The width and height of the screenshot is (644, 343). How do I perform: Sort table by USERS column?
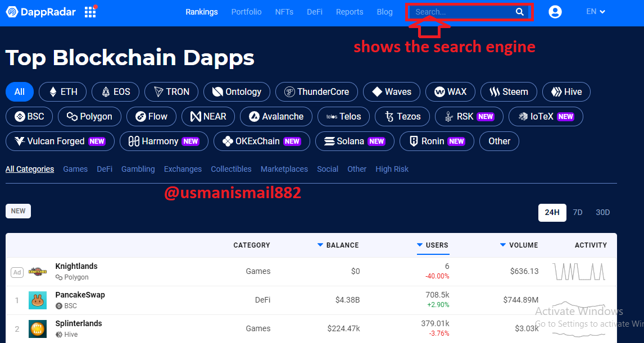coord(433,245)
